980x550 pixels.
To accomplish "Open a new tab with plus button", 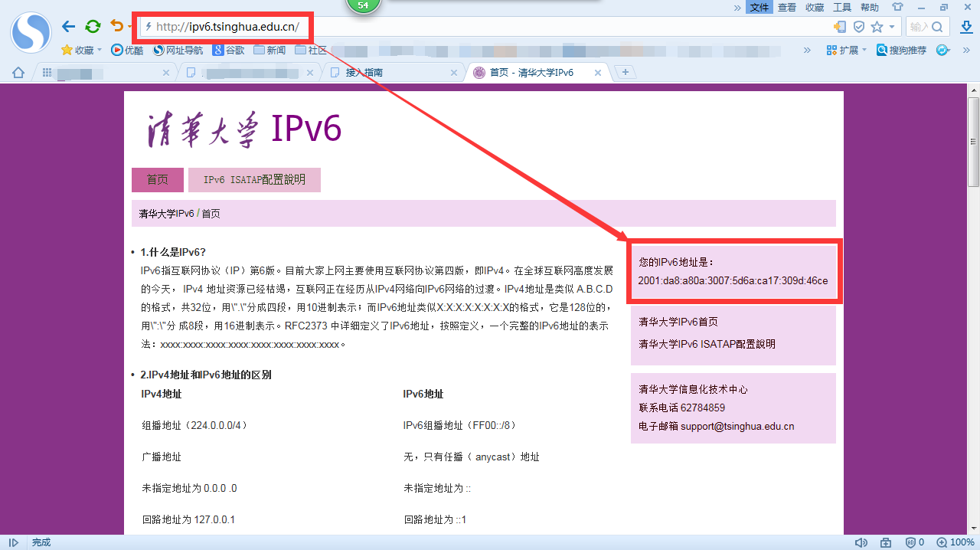I will (x=626, y=72).
